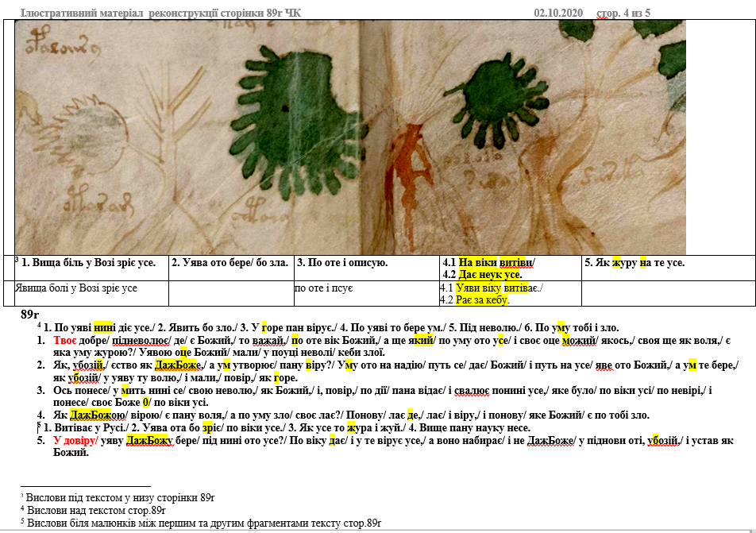Click table cell '1. Вища біль у Возі зріє усе.'

[x=91, y=268]
